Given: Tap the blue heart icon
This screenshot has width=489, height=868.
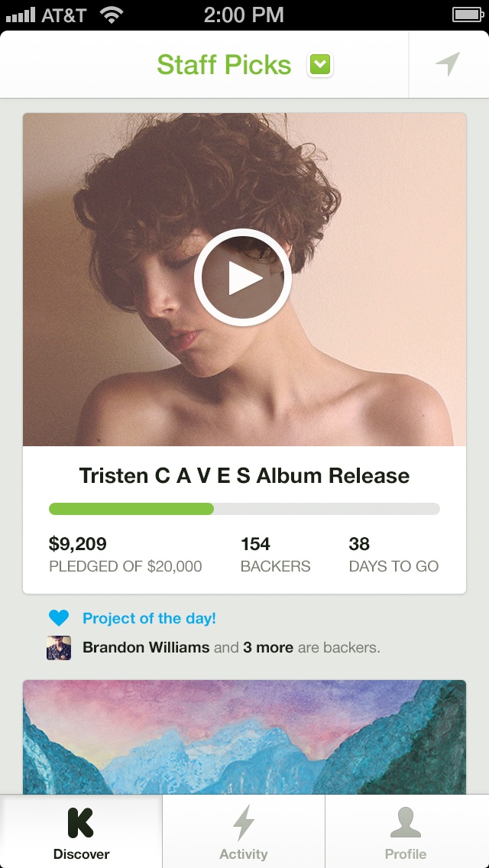Looking at the screenshot, I should [x=59, y=618].
